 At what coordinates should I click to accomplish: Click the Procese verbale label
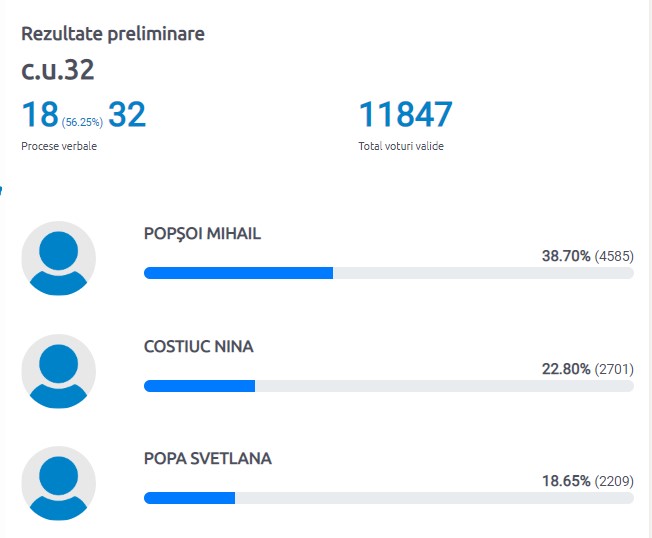coord(59,146)
